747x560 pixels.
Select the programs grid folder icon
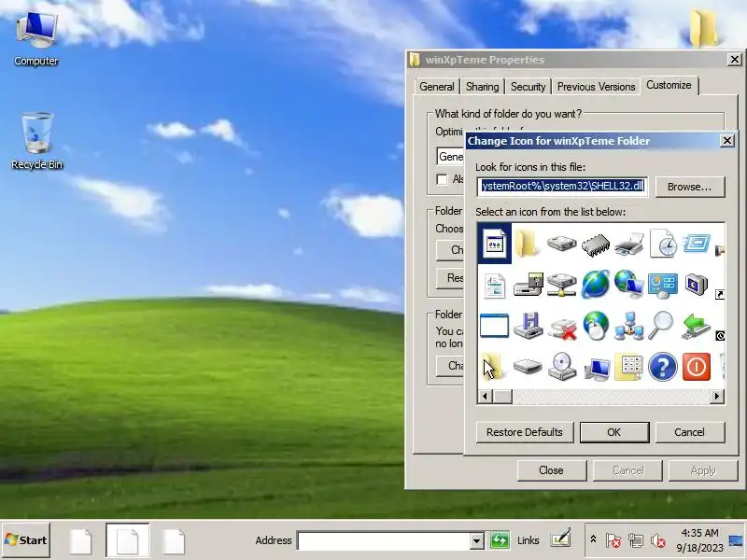pyautogui.click(x=628, y=367)
